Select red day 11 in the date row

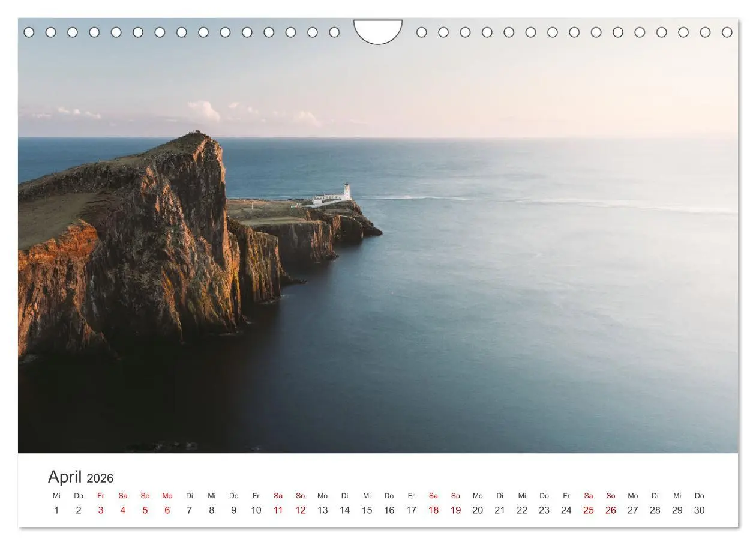pyautogui.click(x=278, y=510)
